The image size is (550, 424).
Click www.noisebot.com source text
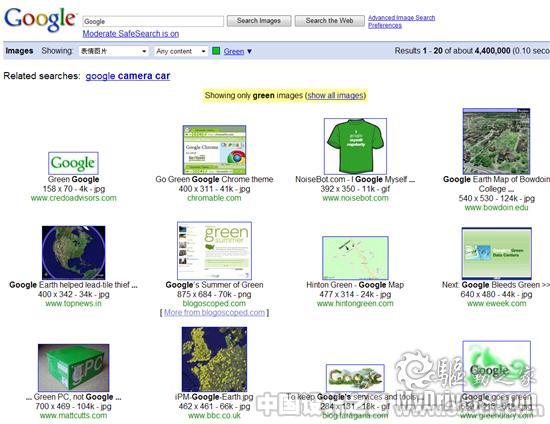click(355, 198)
